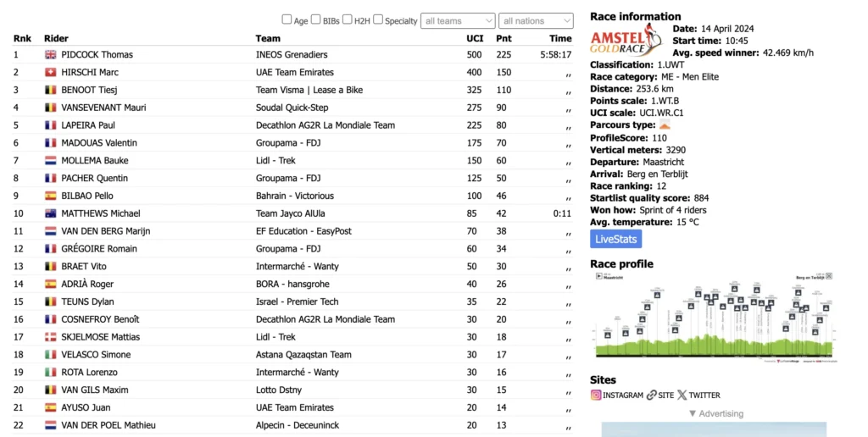
Task: Open the INEOS Grenadiers team link
Action: (292, 55)
